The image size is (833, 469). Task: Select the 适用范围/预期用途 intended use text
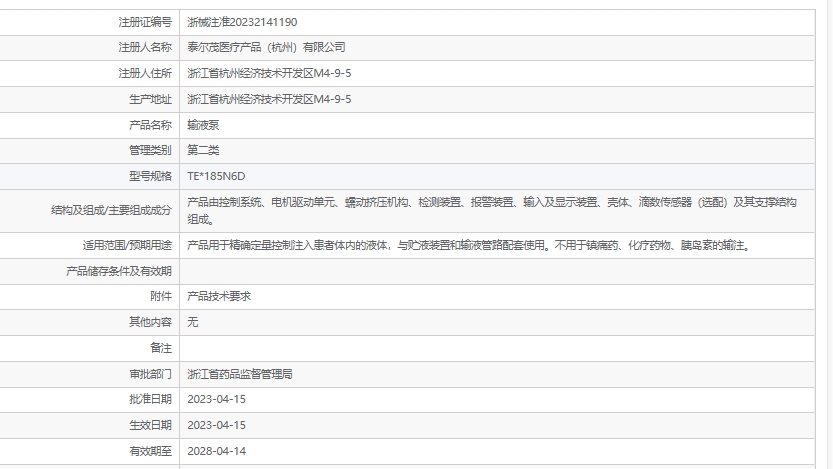(468, 245)
